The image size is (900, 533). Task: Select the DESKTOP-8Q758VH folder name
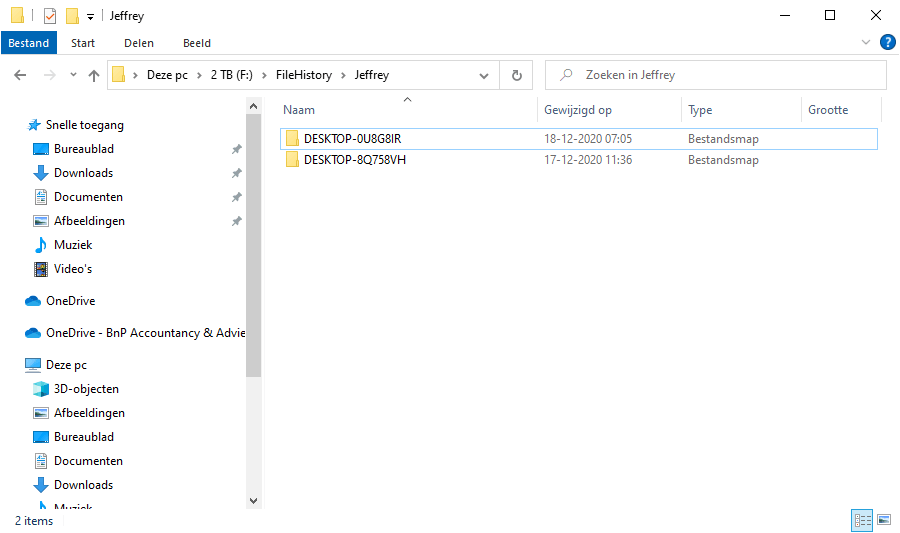pos(355,160)
